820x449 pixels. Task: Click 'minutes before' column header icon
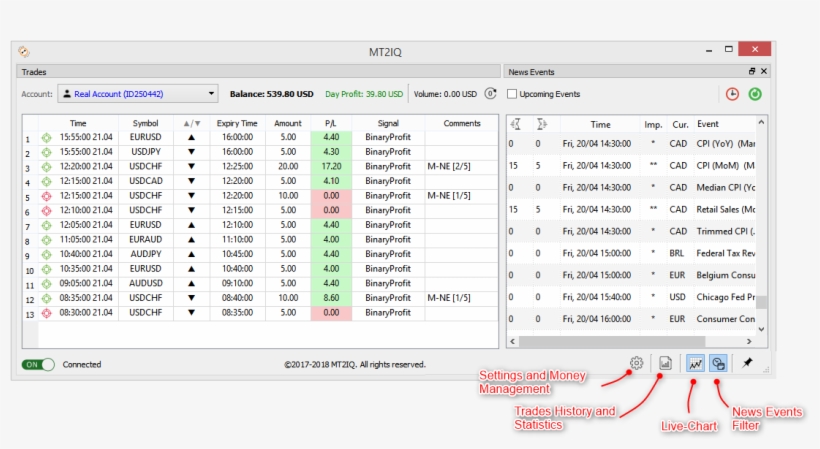point(516,124)
